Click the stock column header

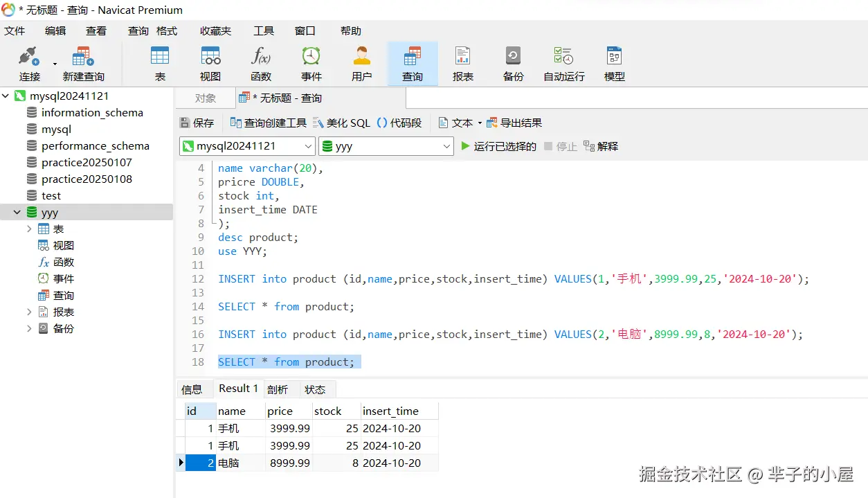336,411
